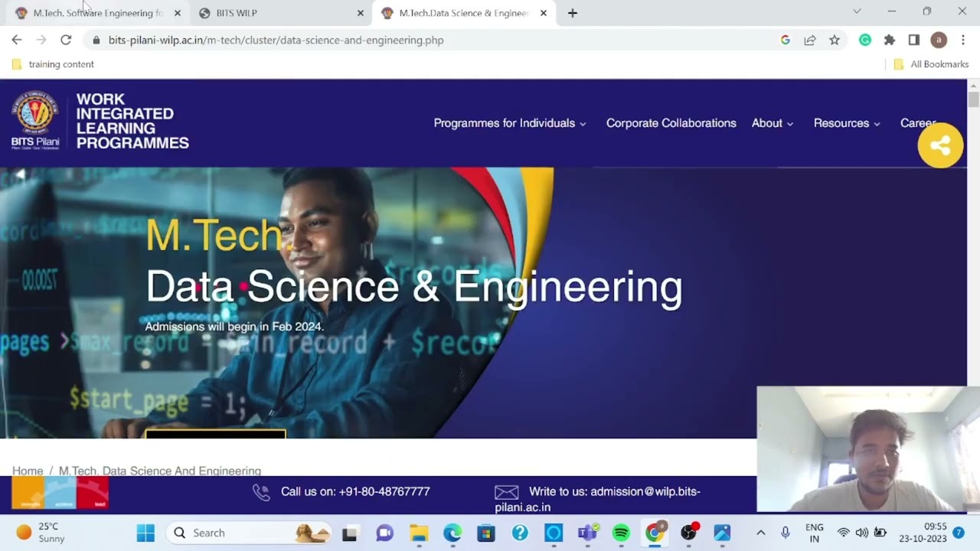Open a new browser tab

click(x=573, y=13)
